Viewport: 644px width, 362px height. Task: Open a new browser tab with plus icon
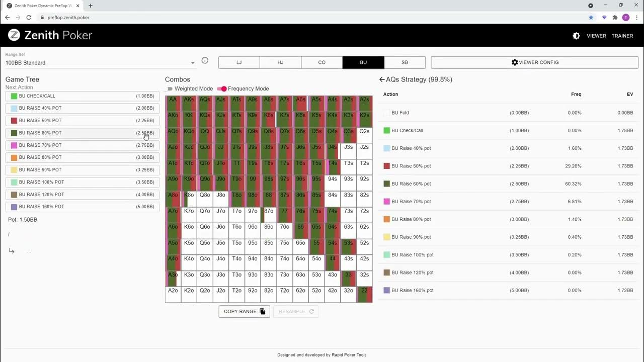coord(91,6)
